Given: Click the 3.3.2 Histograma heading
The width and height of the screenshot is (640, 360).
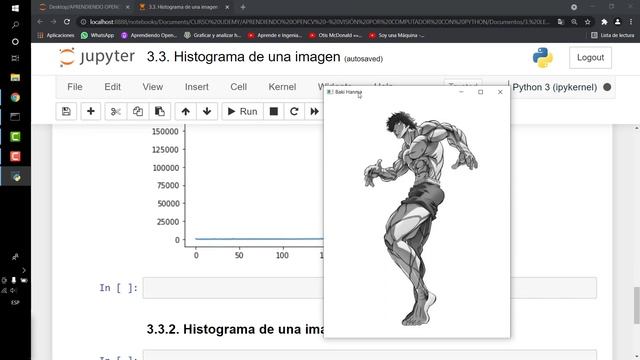Looking at the screenshot, I should (235, 329).
